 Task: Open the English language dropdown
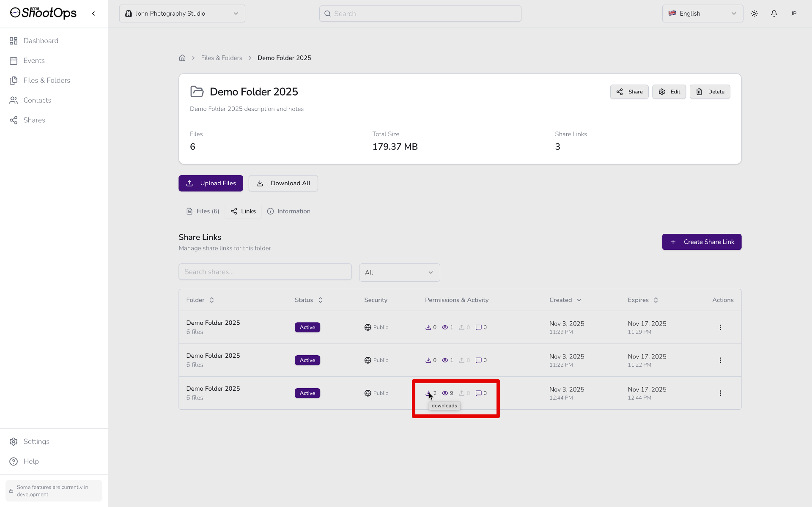702,14
